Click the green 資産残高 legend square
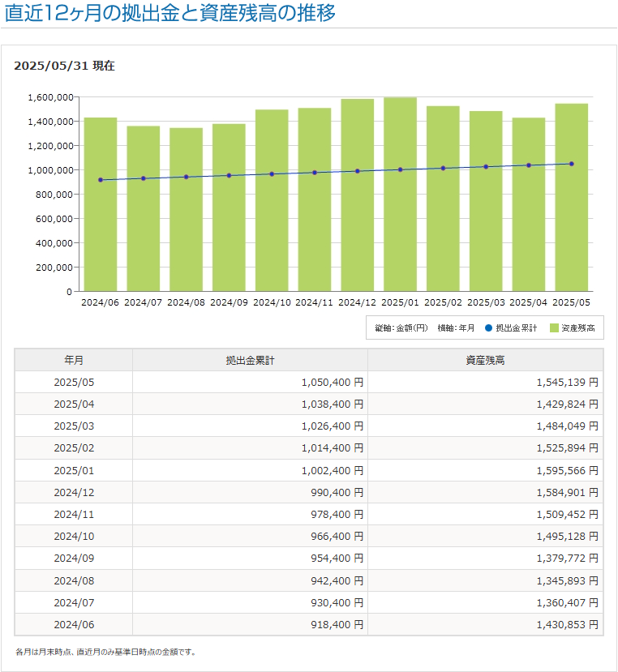Screen dimensions: 618x672 554,327
